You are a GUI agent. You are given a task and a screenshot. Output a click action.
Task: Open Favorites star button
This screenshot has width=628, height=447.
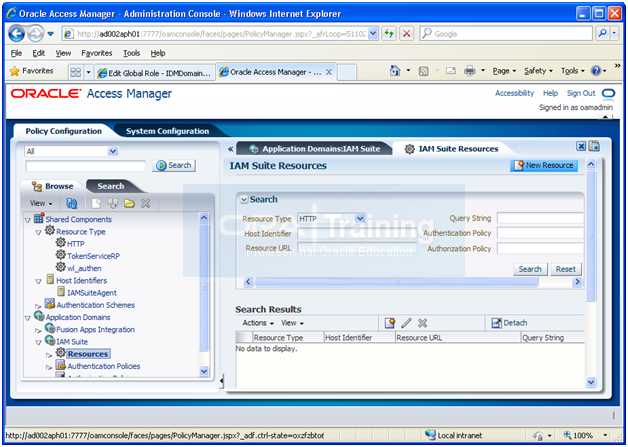[x=32, y=71]
